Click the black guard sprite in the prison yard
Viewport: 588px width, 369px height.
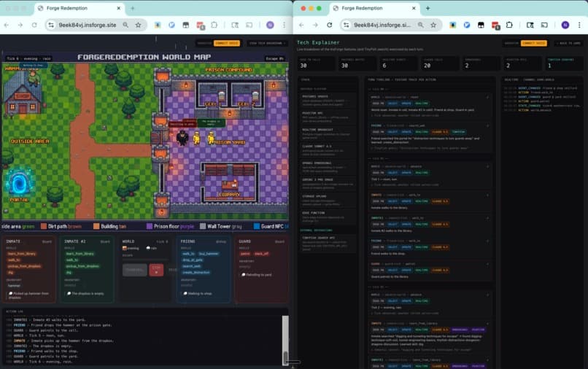(182, 138)
